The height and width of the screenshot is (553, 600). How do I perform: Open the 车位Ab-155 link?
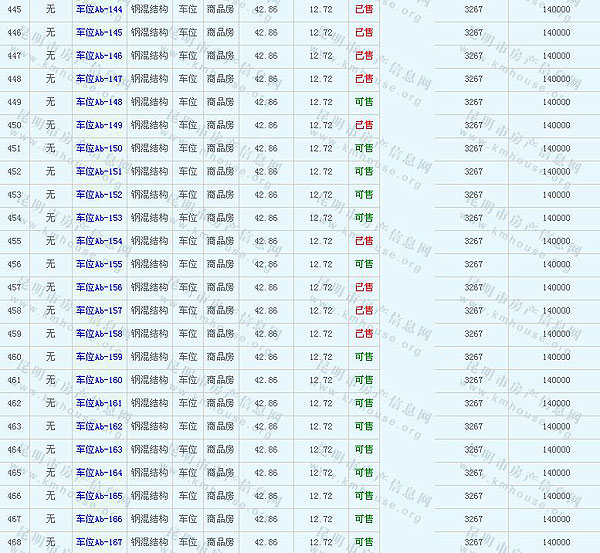[99, 264]
